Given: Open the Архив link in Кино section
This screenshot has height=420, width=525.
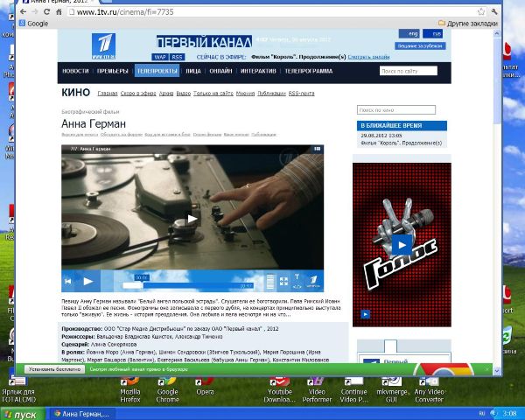Looking at the screenshot, I should tap(166, 94).
